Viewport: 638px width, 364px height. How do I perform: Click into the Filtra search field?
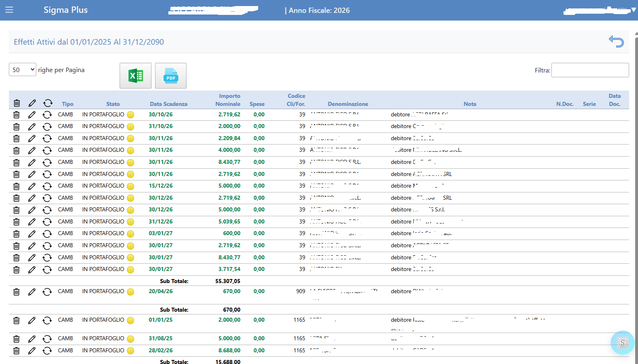pos(590,70)
